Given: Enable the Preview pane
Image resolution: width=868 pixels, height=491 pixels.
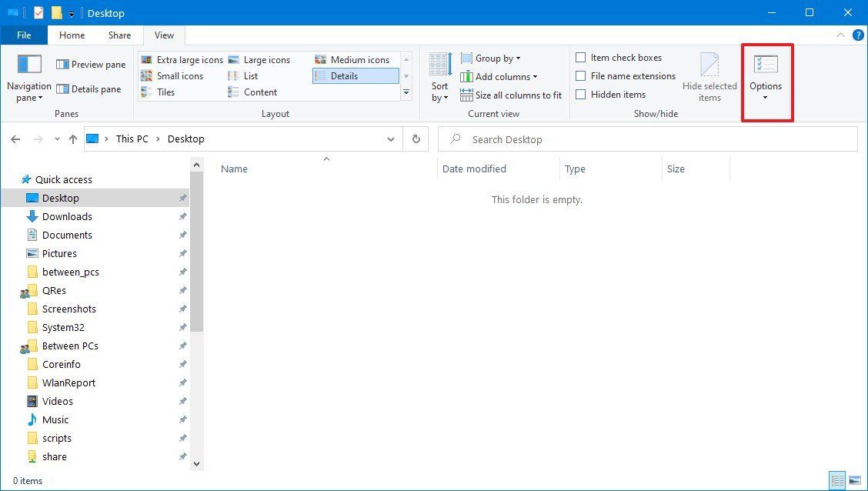Looking at the screenshot, I should [90, 65].
